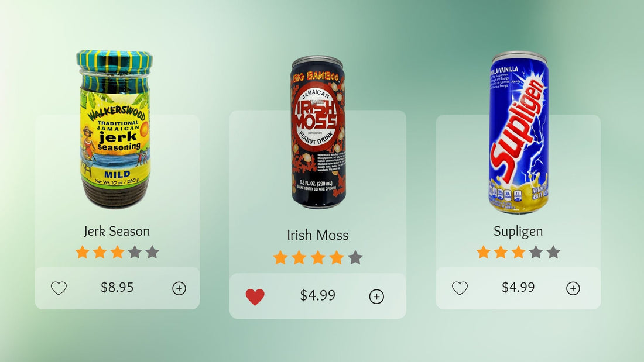644x362 pixels.
Task: Add Jerk Season to cart with plus icon
Action: [179, 288]
